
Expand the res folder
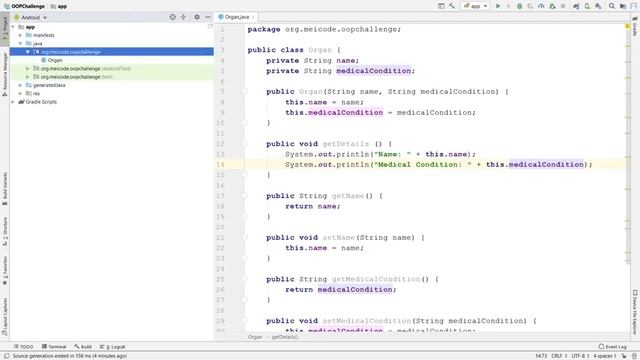[x=20, y=93]
